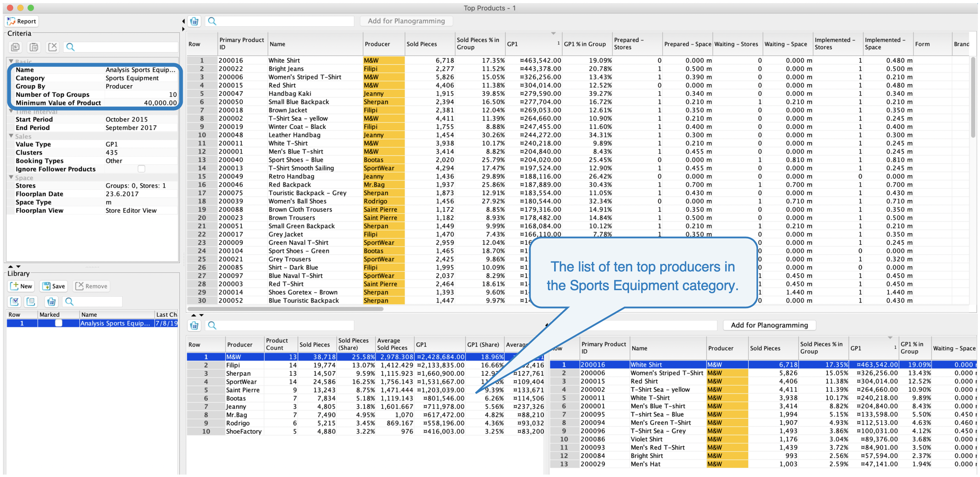Click the down arrow below the top products table
980x477 pixels.
point(201,315)
